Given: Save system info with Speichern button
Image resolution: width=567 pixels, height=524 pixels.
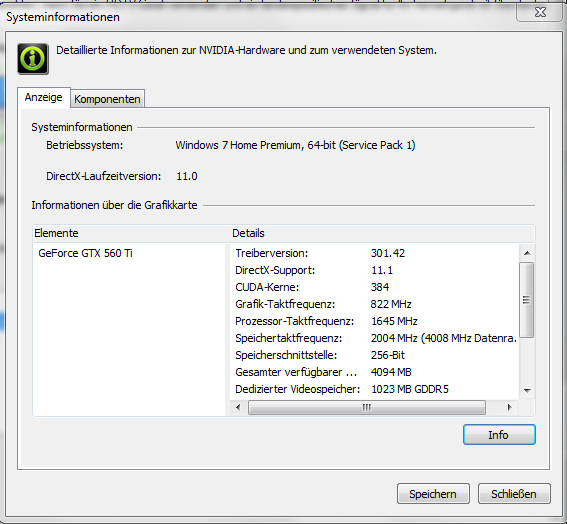Looking at the screenshot, I should pos(433,494).
